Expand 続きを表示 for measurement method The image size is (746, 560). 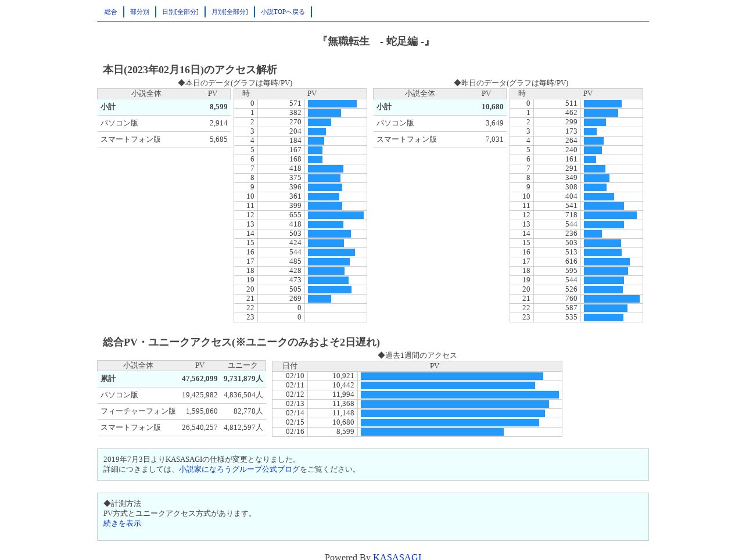[122, 523]
